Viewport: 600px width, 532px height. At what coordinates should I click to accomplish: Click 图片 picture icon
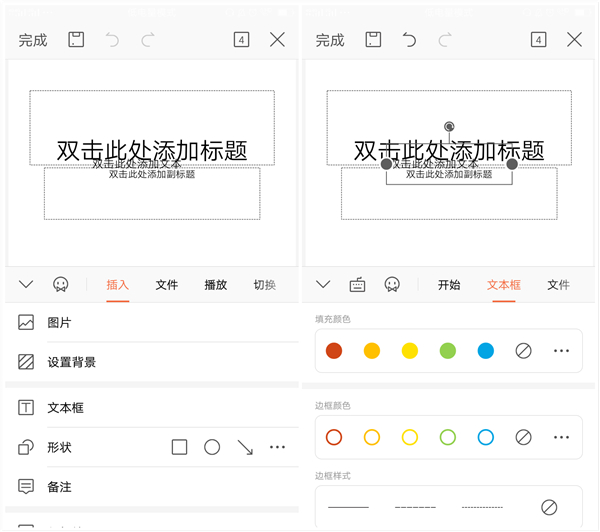pyautogui.click(x=26, y=322)
